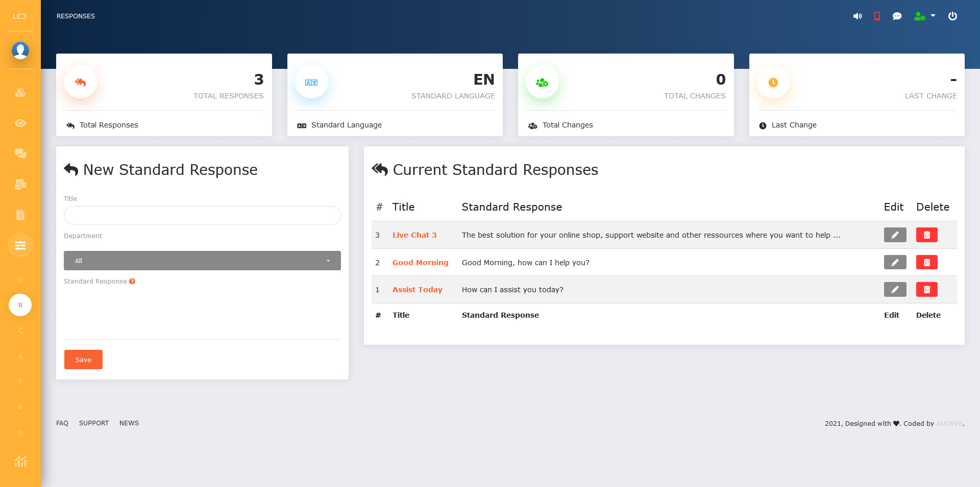Open the statistics chart icon in sidebar
This screenshot has height=487, width=980.
pos(20,462)
